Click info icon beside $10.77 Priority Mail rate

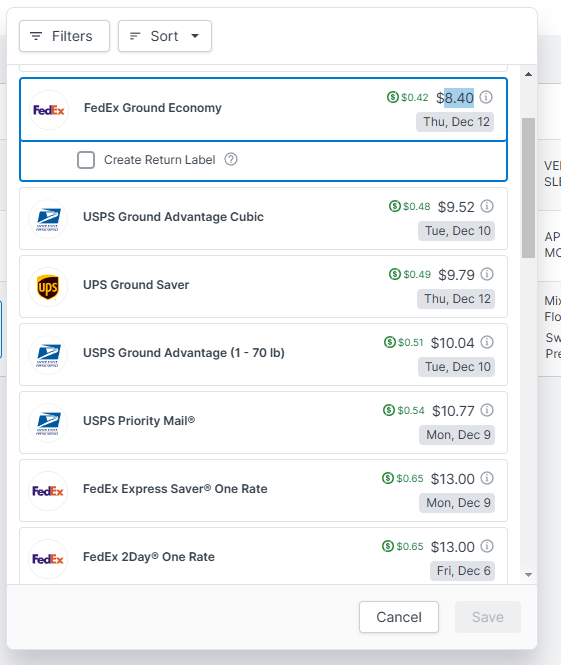tap(487, 410)
